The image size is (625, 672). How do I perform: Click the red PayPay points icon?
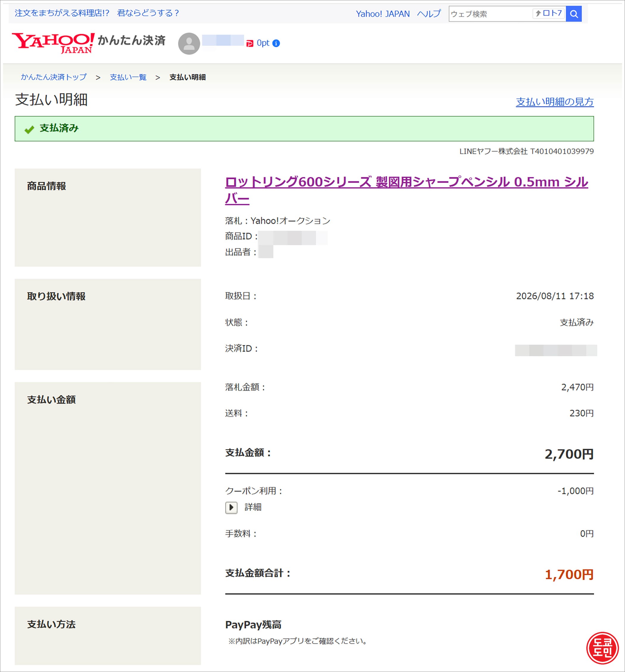point(250,43)
